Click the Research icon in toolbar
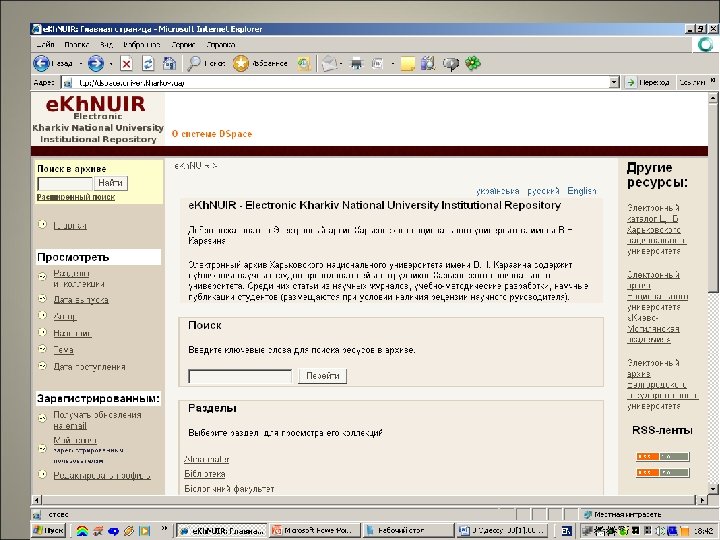 [428, 63]
